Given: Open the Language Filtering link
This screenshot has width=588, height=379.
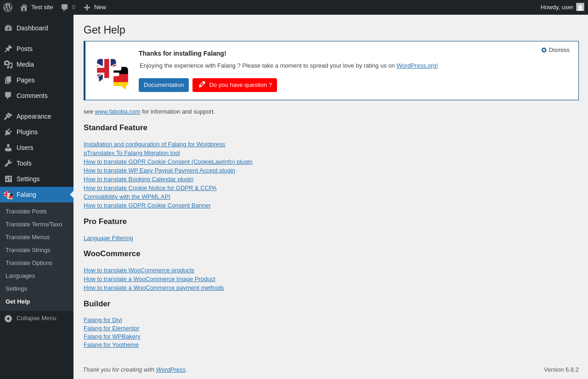Looking at the screenshot, I should [108, 238].
